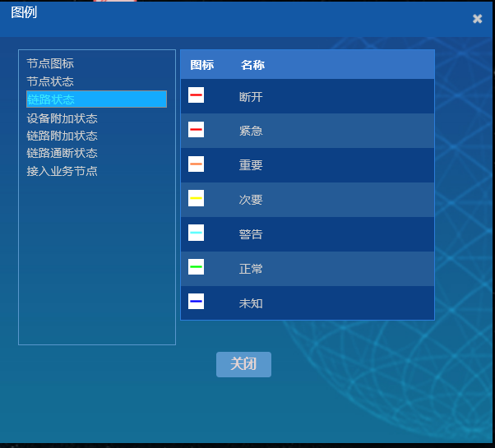Image resolution: width=495 pixels, height=448 pixels.
Task: Open the 链路附加状态 category
Action: (x=62, y=136)
